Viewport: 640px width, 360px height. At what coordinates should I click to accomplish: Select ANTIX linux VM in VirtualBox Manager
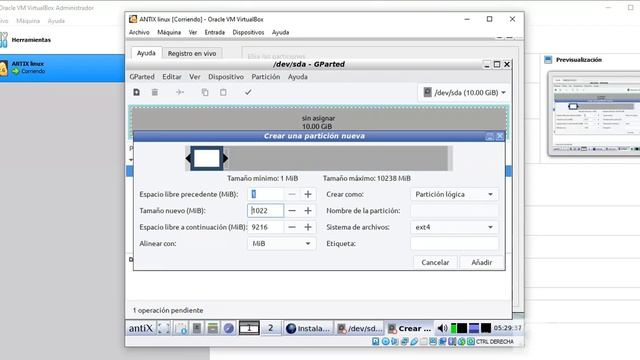[62, 68]
